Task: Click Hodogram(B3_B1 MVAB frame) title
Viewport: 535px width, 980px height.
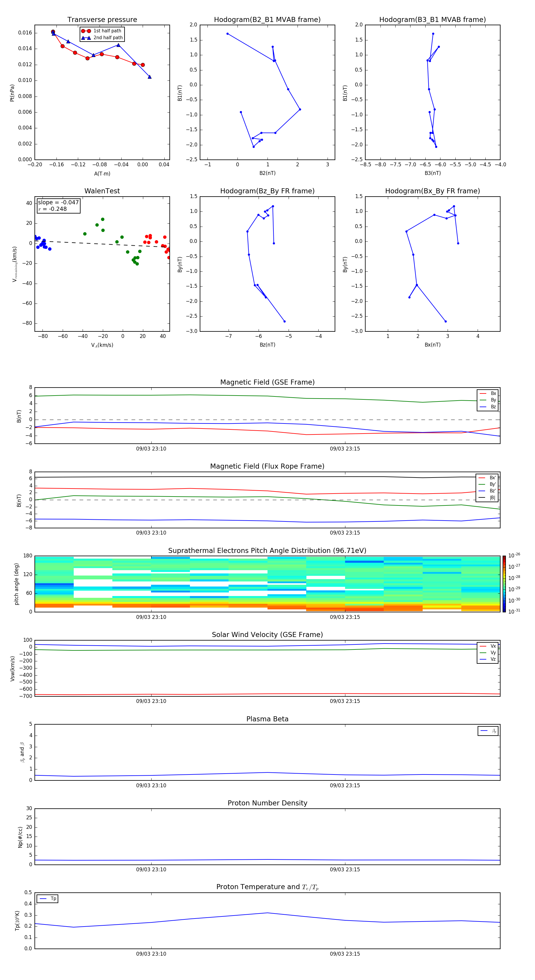Action: pos(432,20)
